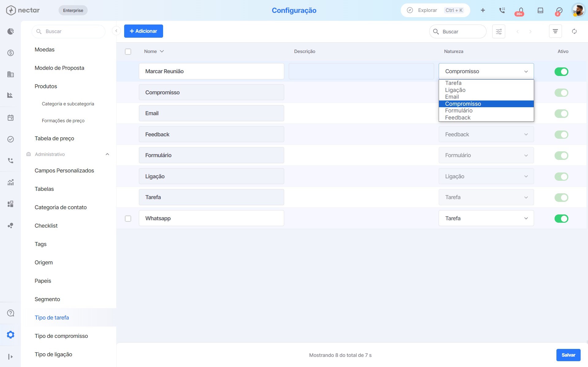Open Campos Personalizados menu item
The image size is (588, 367).
(x=64, y=170)
